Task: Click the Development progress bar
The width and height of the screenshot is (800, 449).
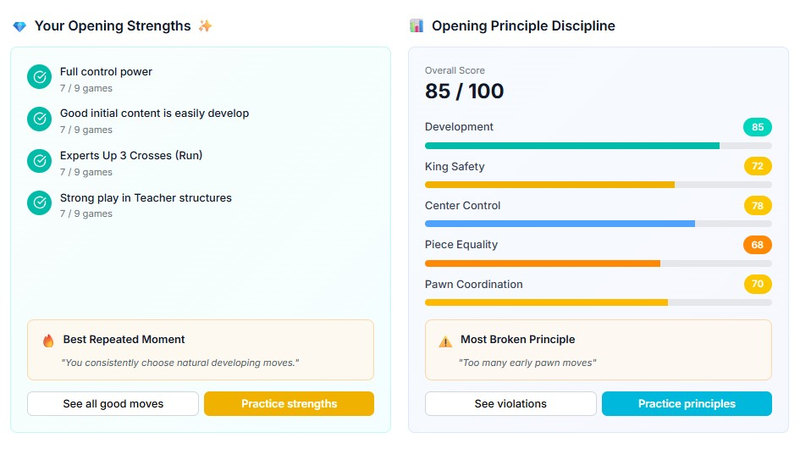Action: click(598, 146)
